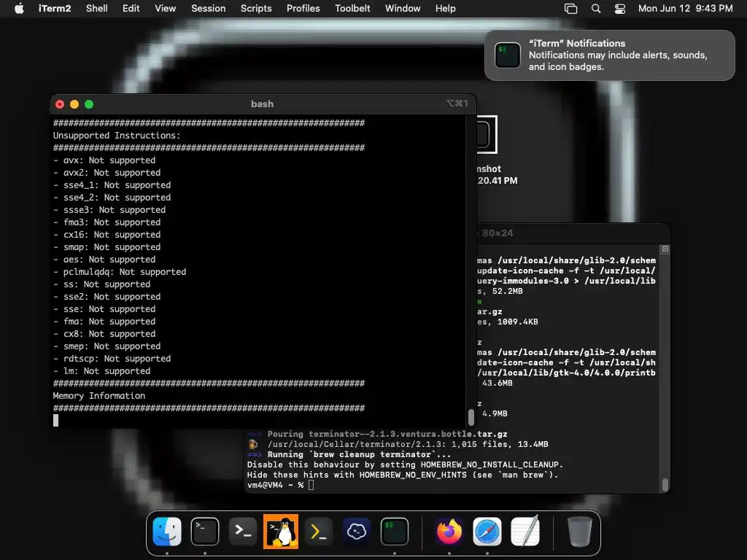Viewport: 747px width, 560px height.
Task: Open Spotlight search magnifier
Action: 595,9
